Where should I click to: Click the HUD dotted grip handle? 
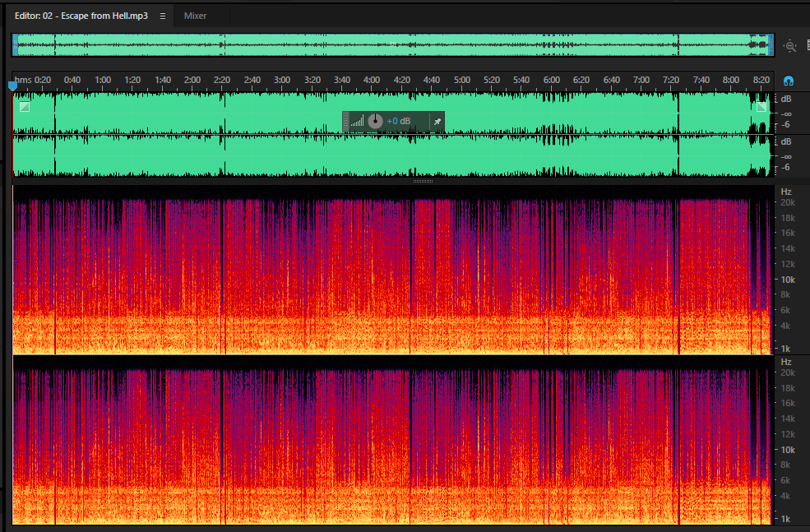pyautogui.click(x=346, y=122)
